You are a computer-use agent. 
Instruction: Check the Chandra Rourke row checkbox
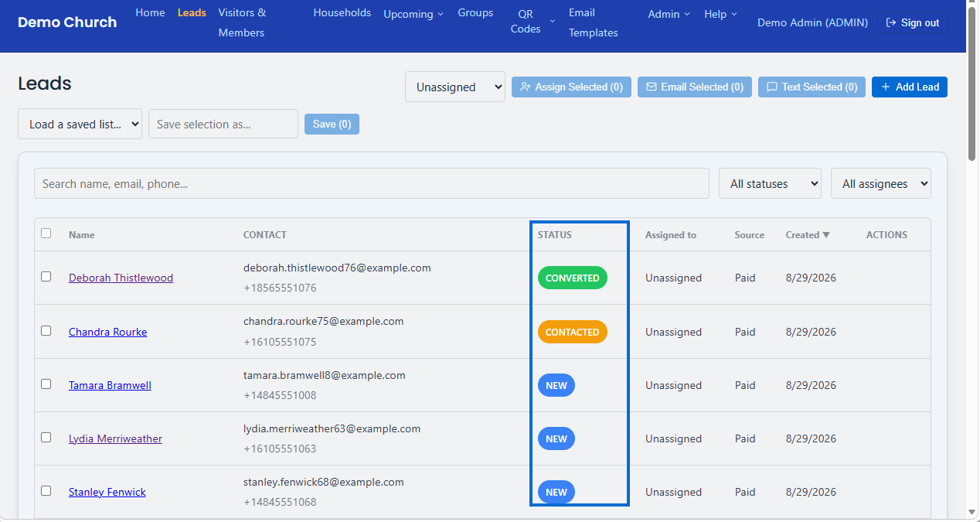coord(46,330)
